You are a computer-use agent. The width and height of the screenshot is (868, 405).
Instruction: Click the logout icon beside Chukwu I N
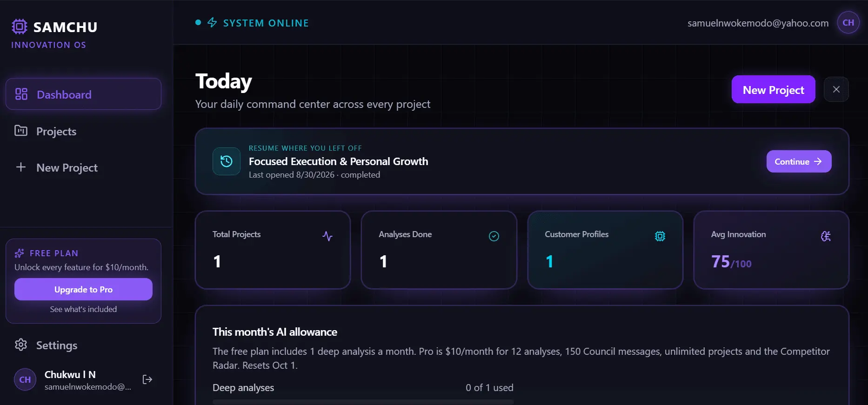click(x=147, y=379)
